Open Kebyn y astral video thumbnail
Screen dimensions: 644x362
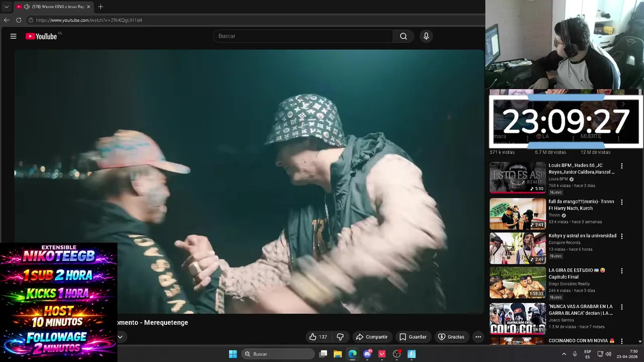pyautogui.click(x=518, y=248)
